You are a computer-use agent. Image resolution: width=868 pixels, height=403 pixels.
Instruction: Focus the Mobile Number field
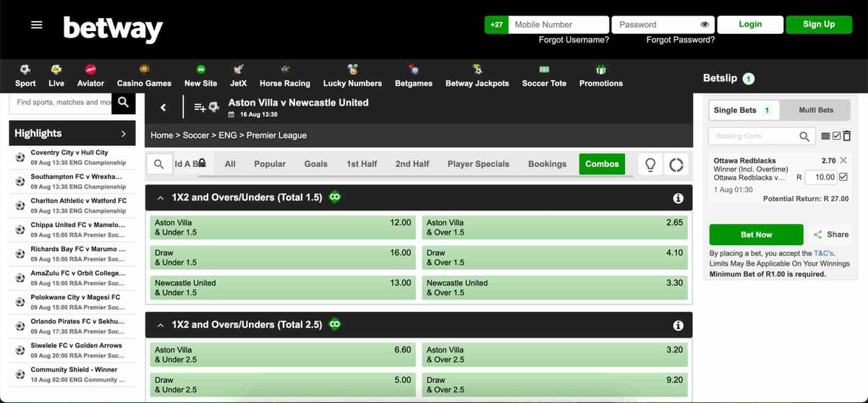[x=558, y=25]
